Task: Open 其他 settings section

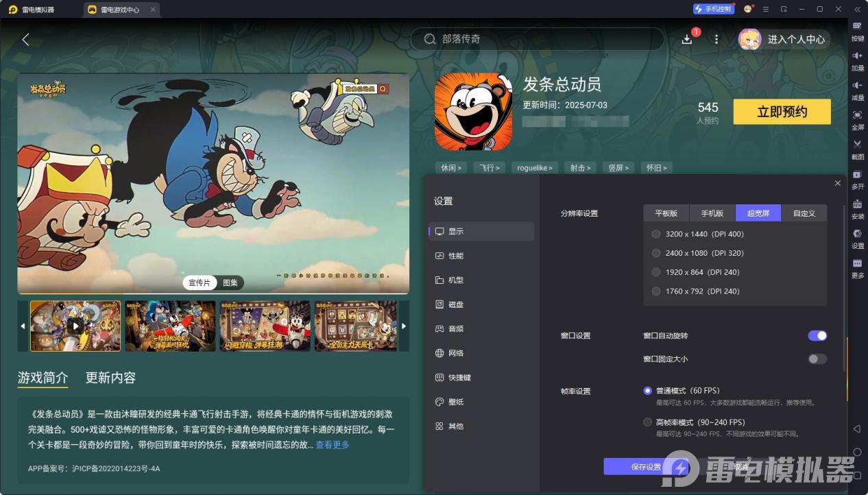Action: click(x=481, y=426)
